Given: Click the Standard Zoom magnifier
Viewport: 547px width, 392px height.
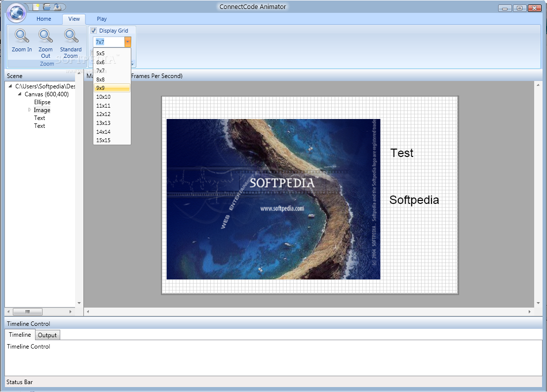Looking at the screenshot, I should 71,43.
